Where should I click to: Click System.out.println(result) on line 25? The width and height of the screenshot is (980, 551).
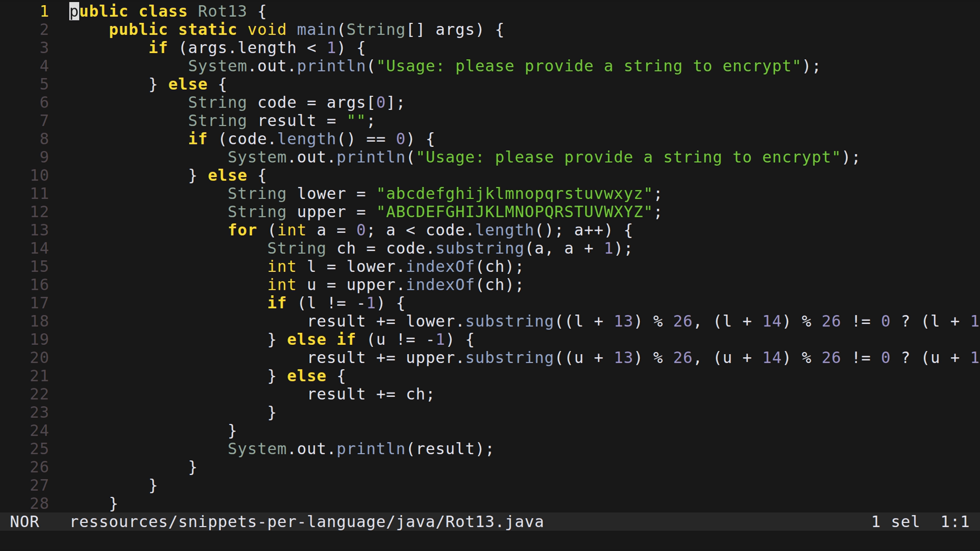coord(360,448)
